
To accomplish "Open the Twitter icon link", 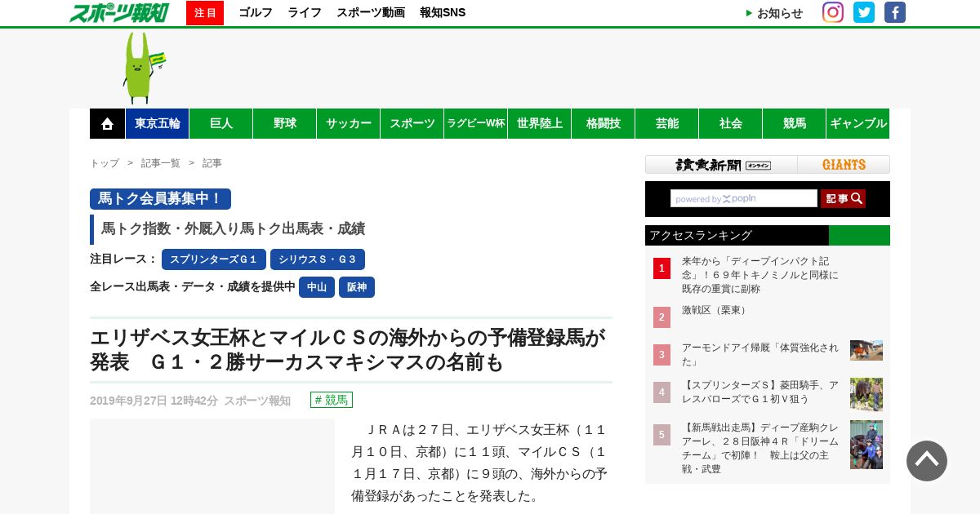I will (864, 12).
